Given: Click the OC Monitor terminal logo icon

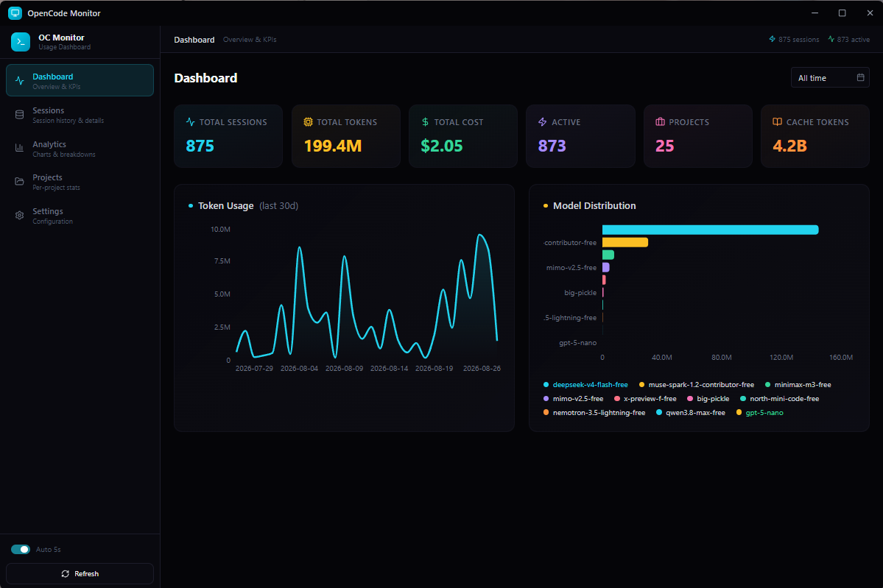Looking at the screenshot, I should pos(21,42).
